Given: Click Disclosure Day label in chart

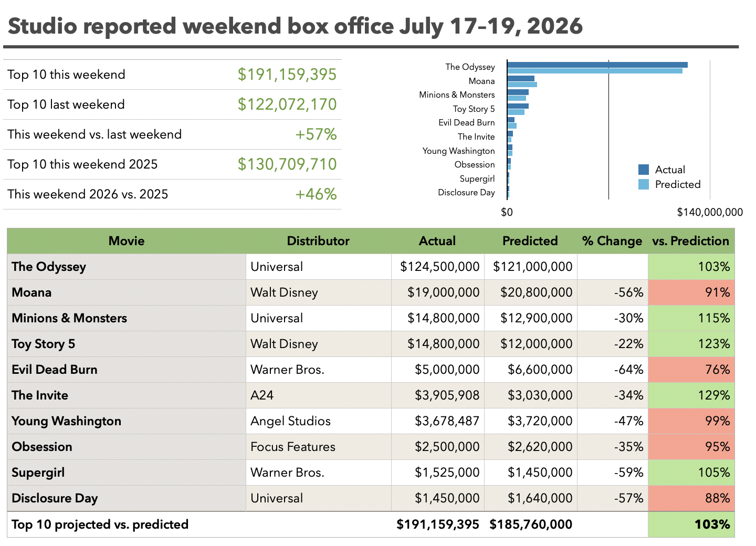Looking at the screenshot, I should click(466, 193).
